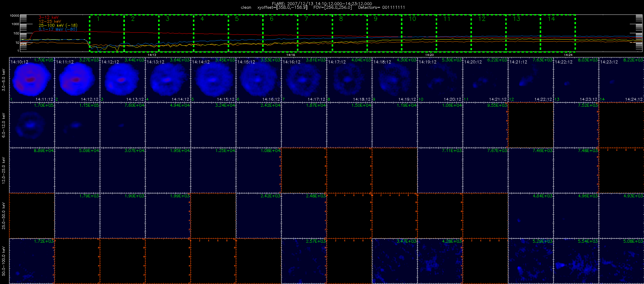This screenshot has height=284, width=644.
Task: Click the '3.0-6.0 keV' row label
Action: (x=4, y=80)
